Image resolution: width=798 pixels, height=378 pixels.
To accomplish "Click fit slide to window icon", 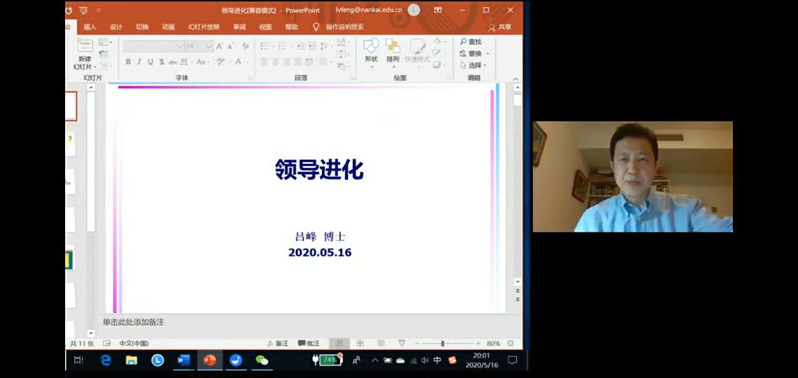I will pos(510,343).
